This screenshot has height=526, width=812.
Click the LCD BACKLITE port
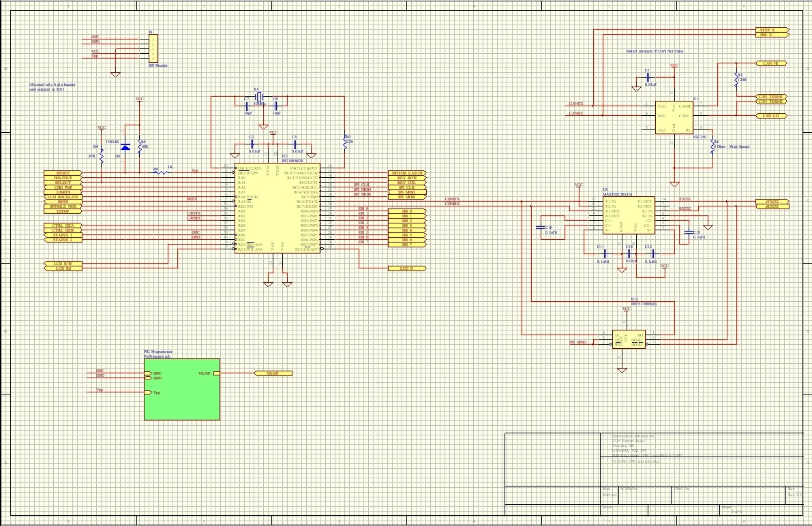click(63, 197)
